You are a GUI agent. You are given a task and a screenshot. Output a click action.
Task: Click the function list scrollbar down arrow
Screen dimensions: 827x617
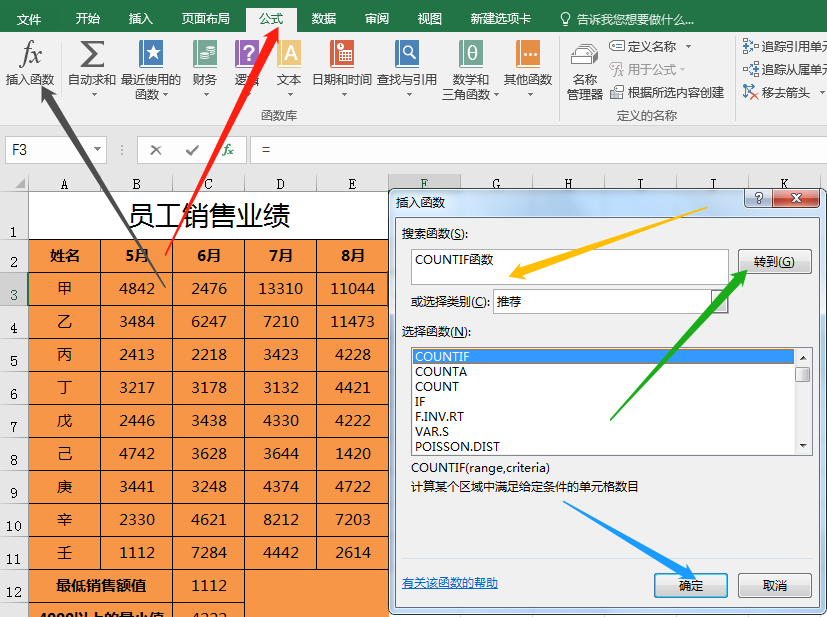pos(803,446)
